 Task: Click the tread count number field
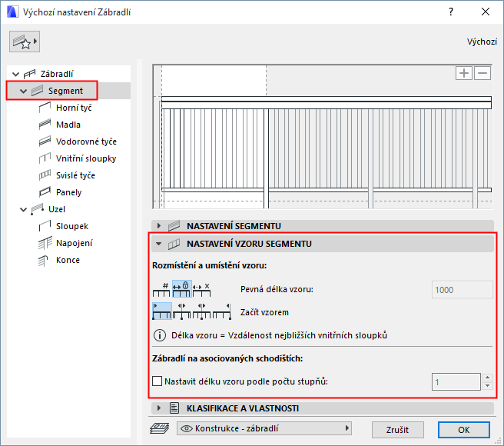pyautogui.click(x=456, y=382)
